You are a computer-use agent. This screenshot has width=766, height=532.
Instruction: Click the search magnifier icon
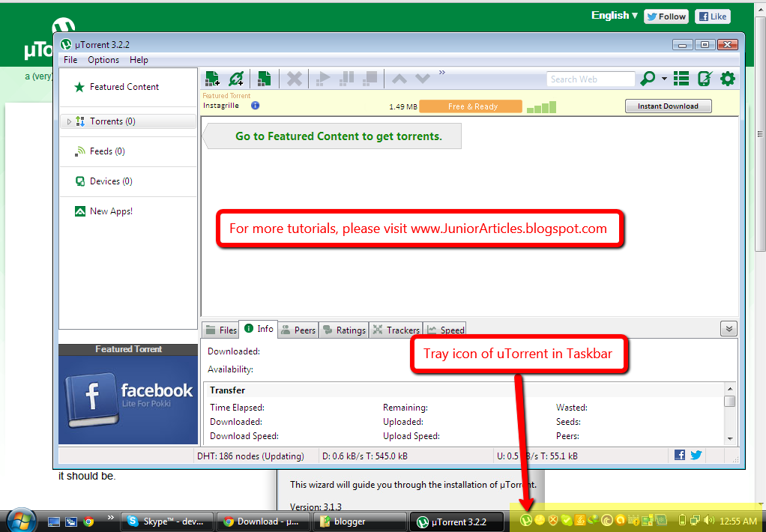pyautogui.click(x=648, y=78)
